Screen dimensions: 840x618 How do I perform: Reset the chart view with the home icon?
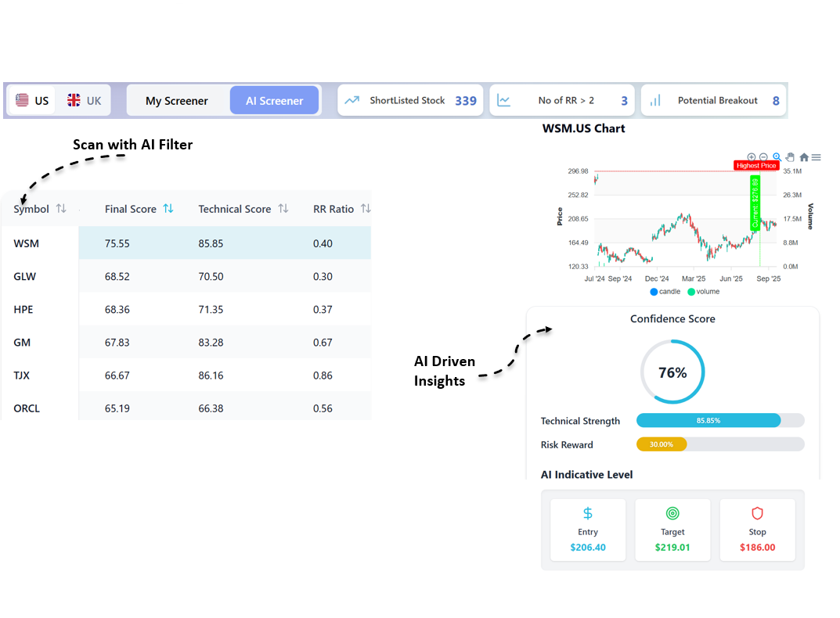point(803,157)
